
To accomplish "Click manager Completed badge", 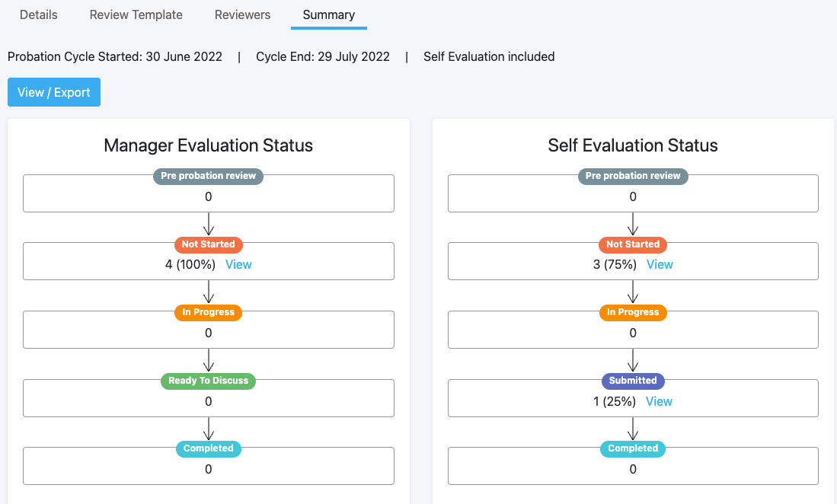I will [208, 448].
